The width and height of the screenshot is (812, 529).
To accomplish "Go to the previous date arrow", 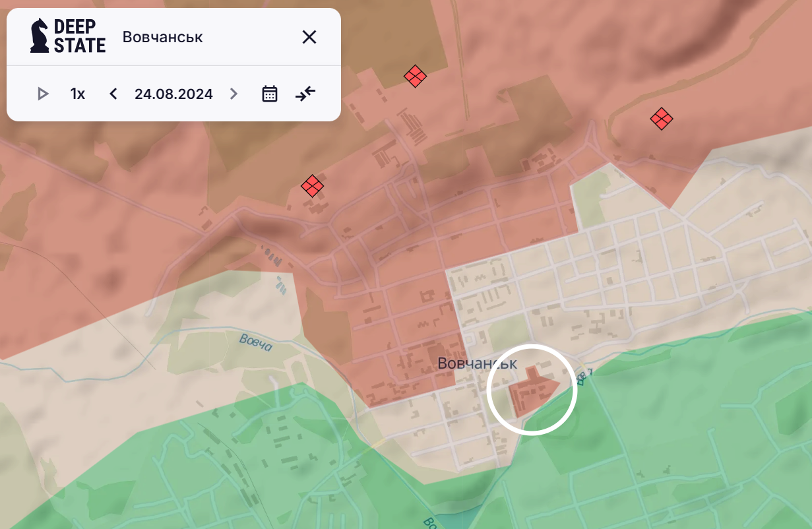I will [113, 94].
